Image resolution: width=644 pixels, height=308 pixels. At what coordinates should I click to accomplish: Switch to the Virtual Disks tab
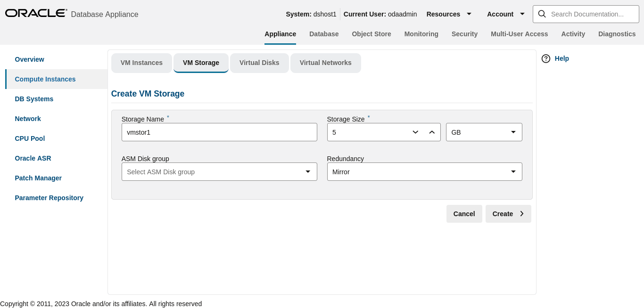[259, 63]
